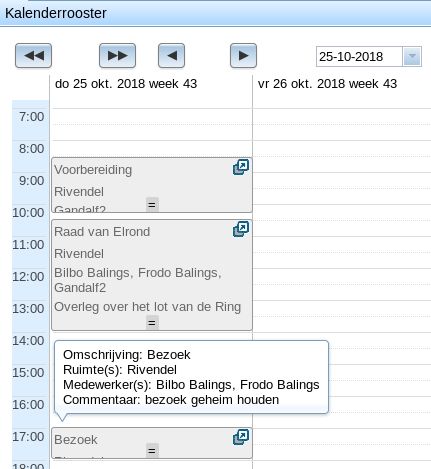Select the Bezoek appointment title

(x=76, y=440)
